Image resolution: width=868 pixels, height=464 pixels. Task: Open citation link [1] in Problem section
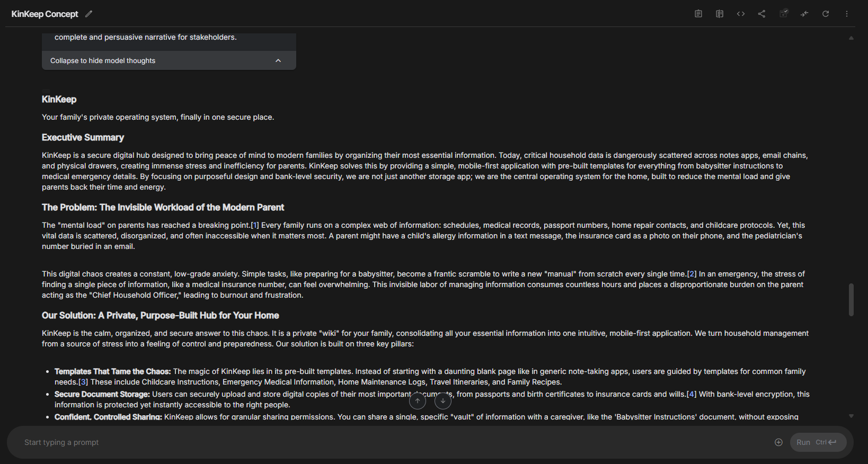click(255, 225)
